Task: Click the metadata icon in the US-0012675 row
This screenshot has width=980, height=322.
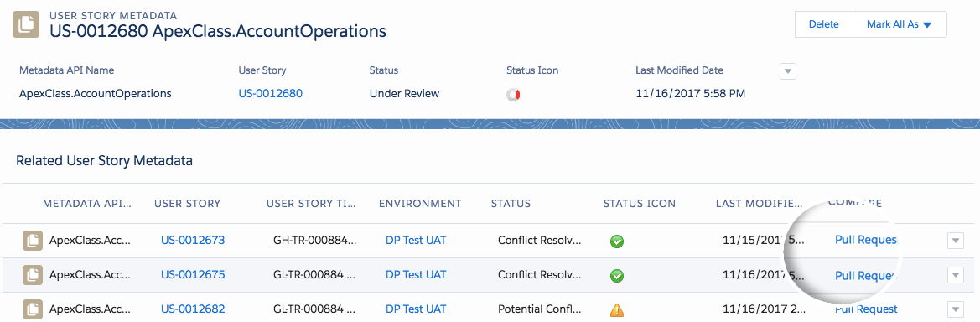Action: [33, 274]
